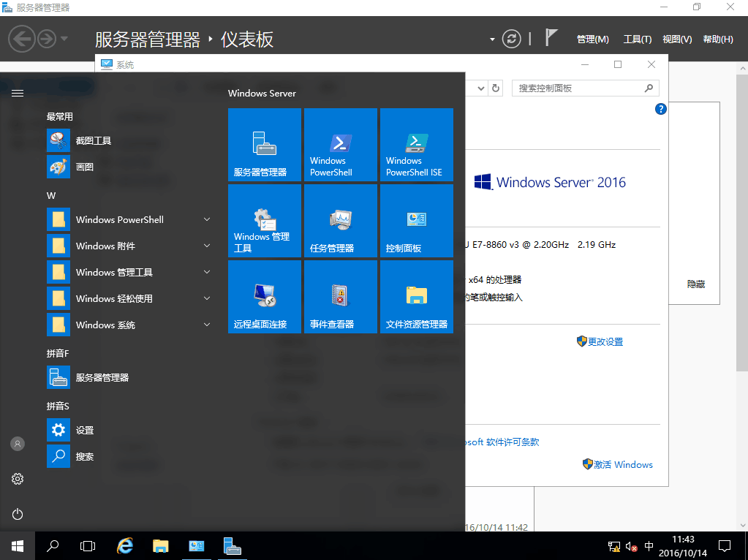Click the muted volume tray icon
The height and width of the screenshot is (560, 748).
click(x=632, y=547)
